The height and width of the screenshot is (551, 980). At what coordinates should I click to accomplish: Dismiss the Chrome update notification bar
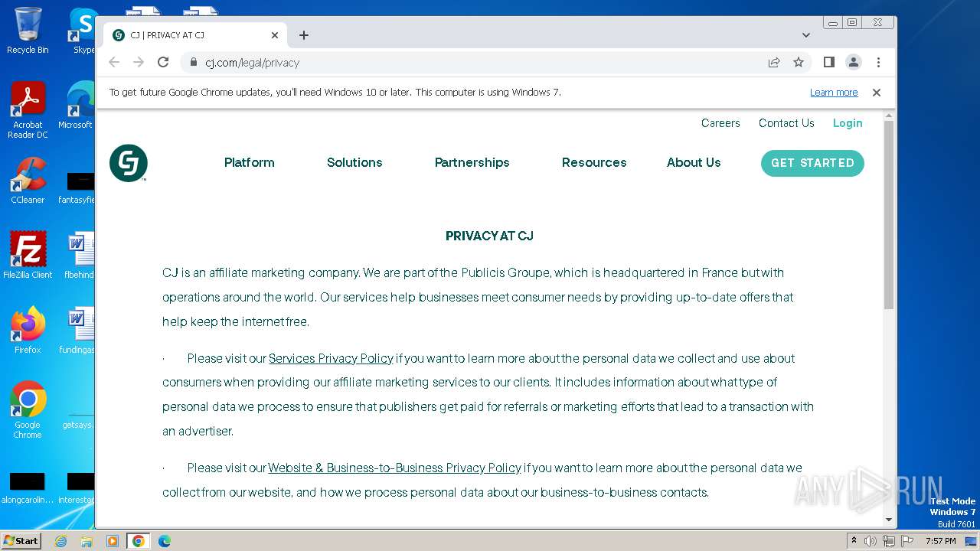[x=877, y=93]
